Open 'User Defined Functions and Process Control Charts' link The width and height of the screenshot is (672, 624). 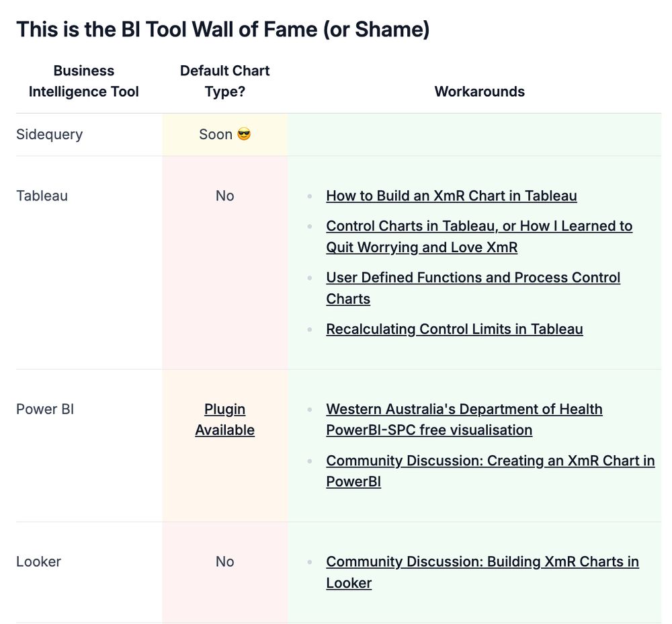[473, 288]
